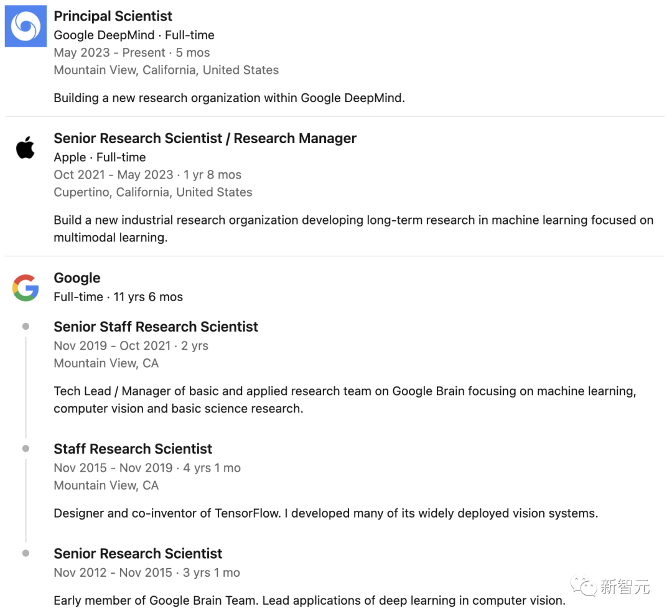The width and height of the screenshot is (672, 616).
Task: Click the Senior Research Scientist role title
Action: click(x=138, y=553)
